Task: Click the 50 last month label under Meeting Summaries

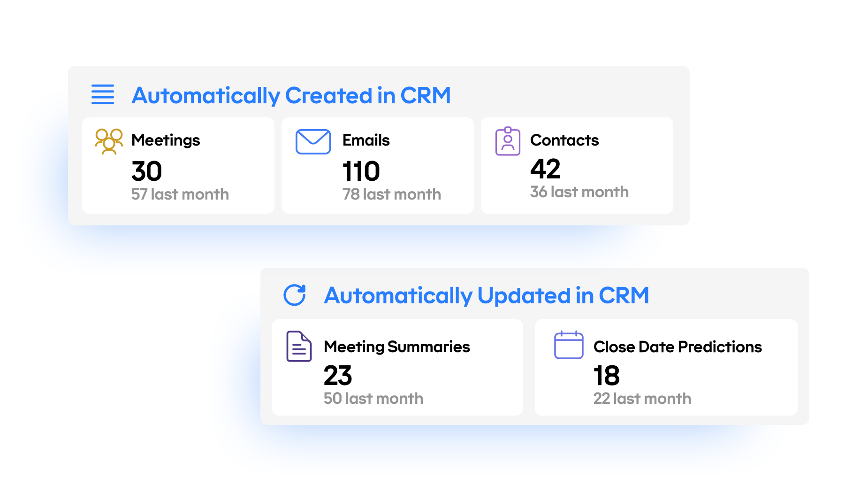Action: [373, 398]
